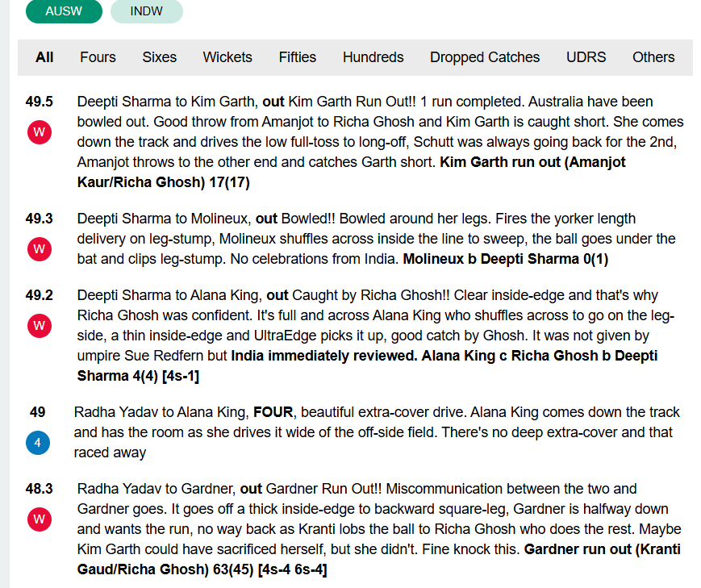This screenshot has width=701, height=588.
Task: Show the Wickets filter tab
Action: [x=227, y=57]
